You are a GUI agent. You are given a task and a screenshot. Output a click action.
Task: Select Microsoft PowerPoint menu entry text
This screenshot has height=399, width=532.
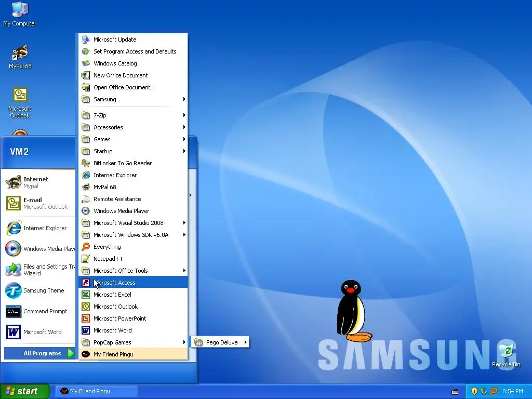pos(120,318)
